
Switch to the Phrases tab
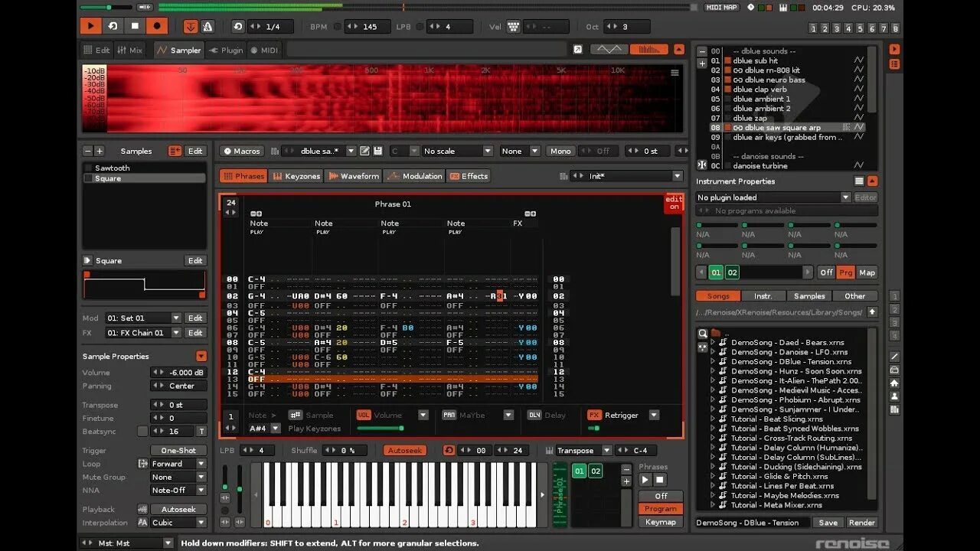pos(243,175)
